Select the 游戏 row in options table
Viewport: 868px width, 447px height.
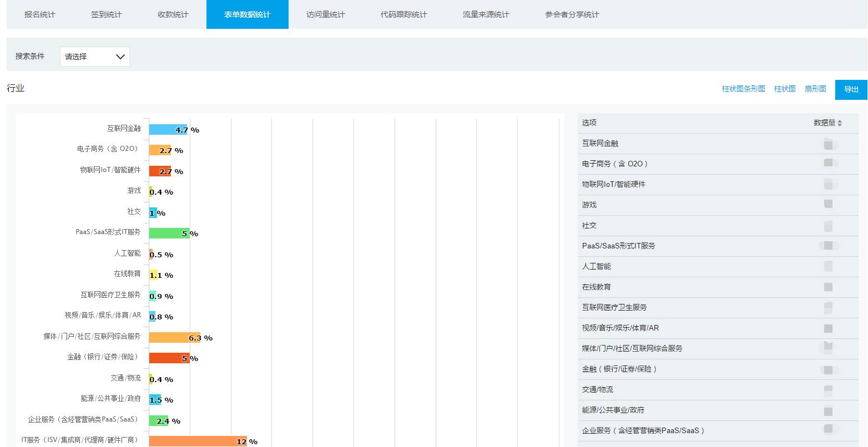(718, 205)
